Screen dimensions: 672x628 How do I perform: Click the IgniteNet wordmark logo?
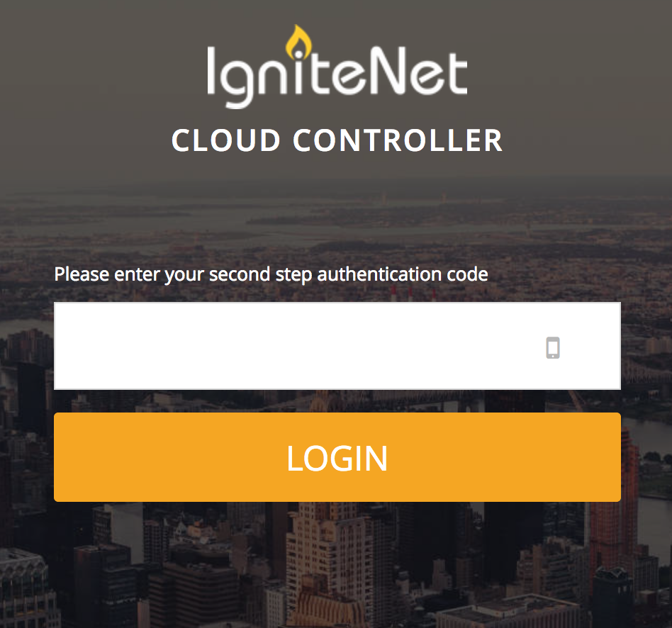337,67
